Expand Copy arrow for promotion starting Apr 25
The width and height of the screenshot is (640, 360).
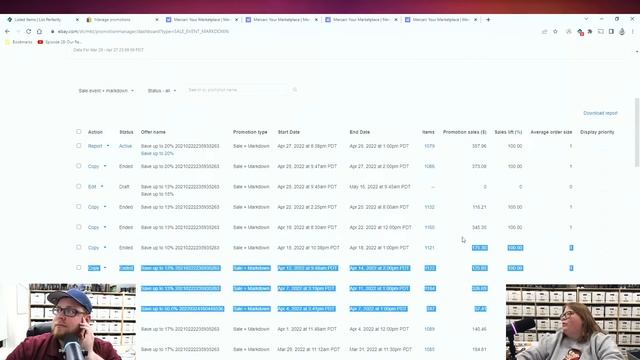tap(105, 167)
